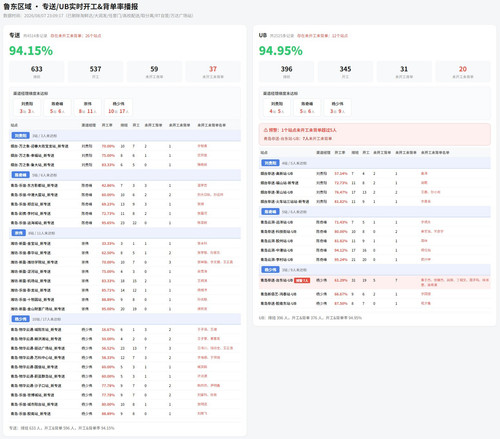Click the 61.29% rate cell in highlighted UB row
Screen dimensions: 500x439
[x=341, y=280]
